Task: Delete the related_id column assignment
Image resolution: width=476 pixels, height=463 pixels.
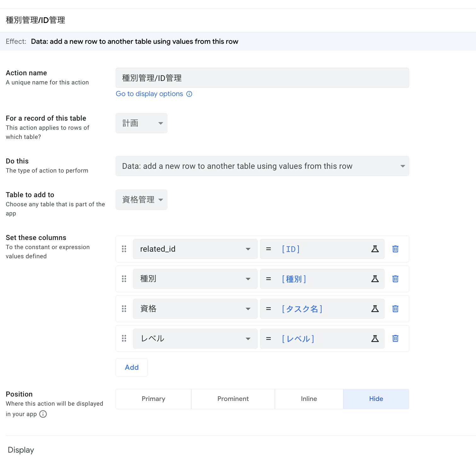Action: (395, 249)
